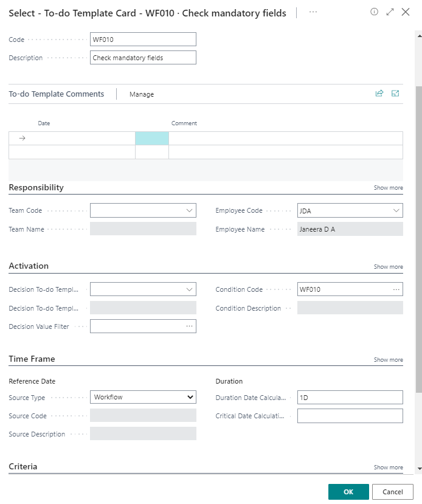Click the info icon in title bar
422x504 pixels.
coord(375,12)
